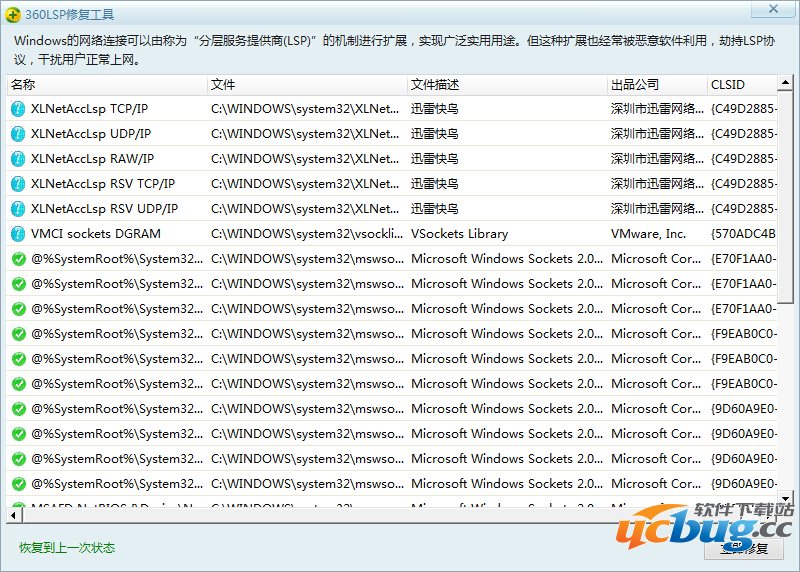Viewport: 800px width, 572px height.
Task: Click the 恢复到上一次状态 link
Action: pyautogui.click(x=67, y=548)
